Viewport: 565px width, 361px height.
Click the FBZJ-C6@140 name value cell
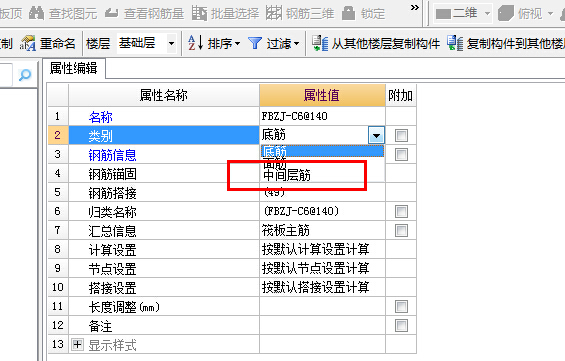(x=322, y=116)
